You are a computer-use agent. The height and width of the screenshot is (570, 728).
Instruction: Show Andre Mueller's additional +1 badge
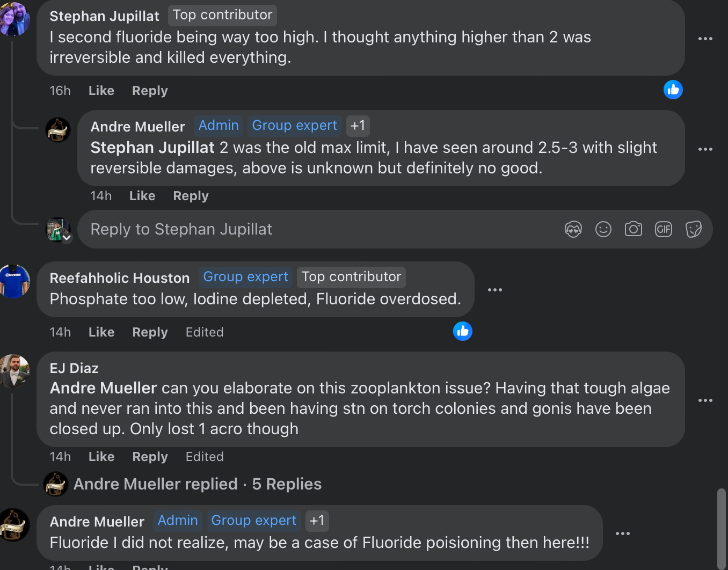(358, 126)
